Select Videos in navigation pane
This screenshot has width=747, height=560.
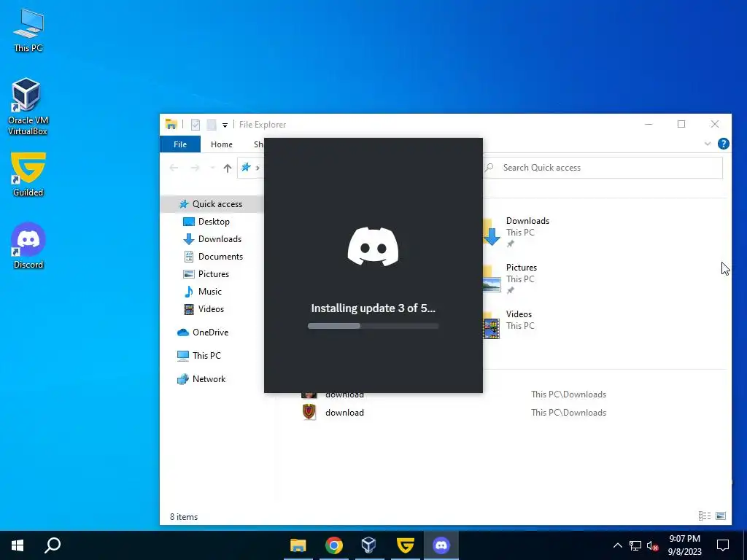pyautogui.click(x=204, y=309)
